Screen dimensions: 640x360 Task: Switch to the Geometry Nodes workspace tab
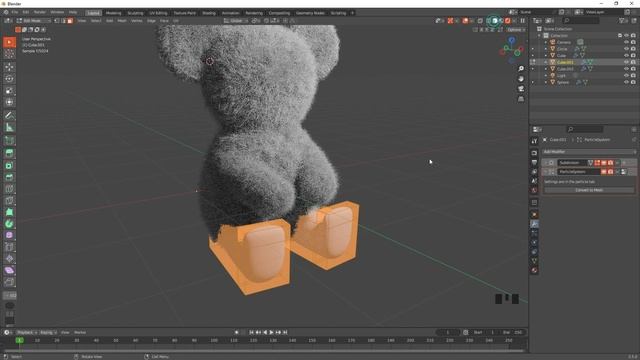tap(310, 13)
